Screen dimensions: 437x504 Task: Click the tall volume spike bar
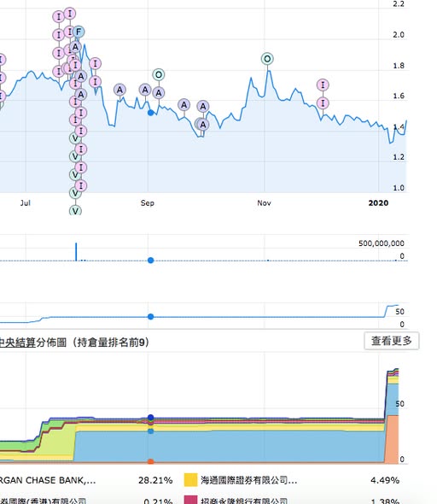76,252
